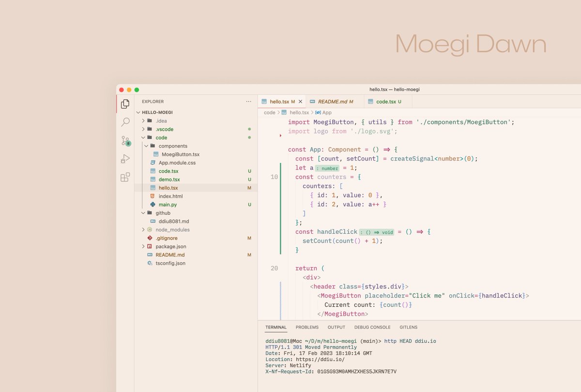Open the Explorer view in activity bar
Viewport: 581px width, 392px height.
tap(125, 104)
